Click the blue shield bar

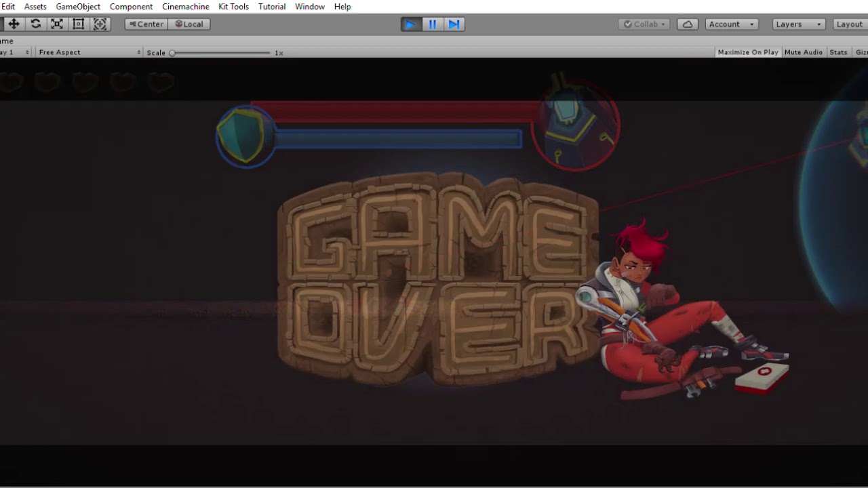(398, 140)
